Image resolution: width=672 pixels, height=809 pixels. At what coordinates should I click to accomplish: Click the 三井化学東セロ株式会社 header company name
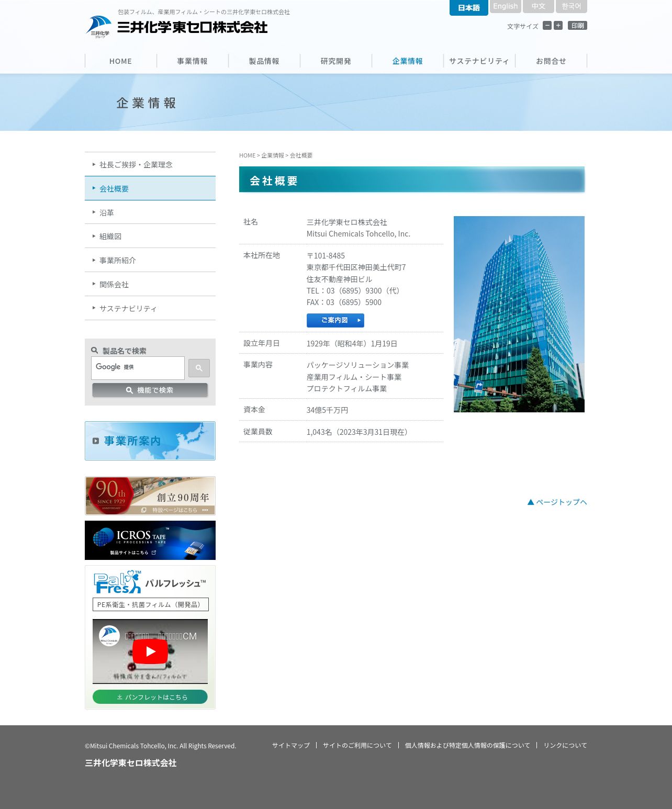(x=193, y=27)
